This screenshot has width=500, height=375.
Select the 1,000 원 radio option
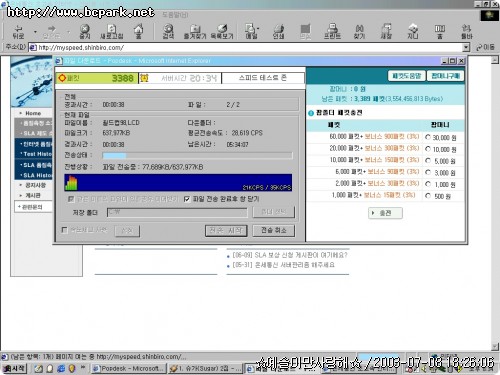pyautogui.click(x=428, y=184)
